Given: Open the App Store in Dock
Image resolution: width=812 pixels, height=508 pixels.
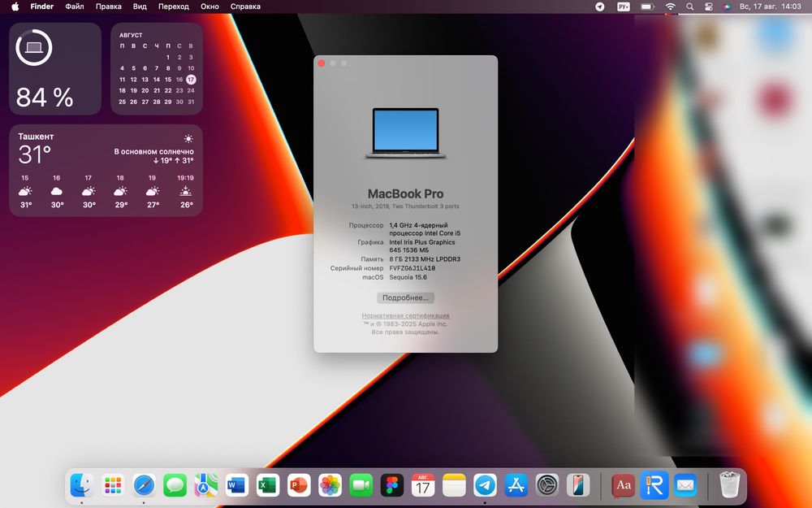Looking at the screenshot, I should coord(516,486).
